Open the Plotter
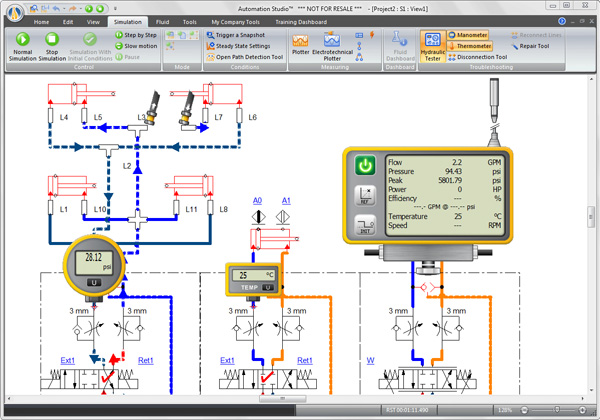 300,45
